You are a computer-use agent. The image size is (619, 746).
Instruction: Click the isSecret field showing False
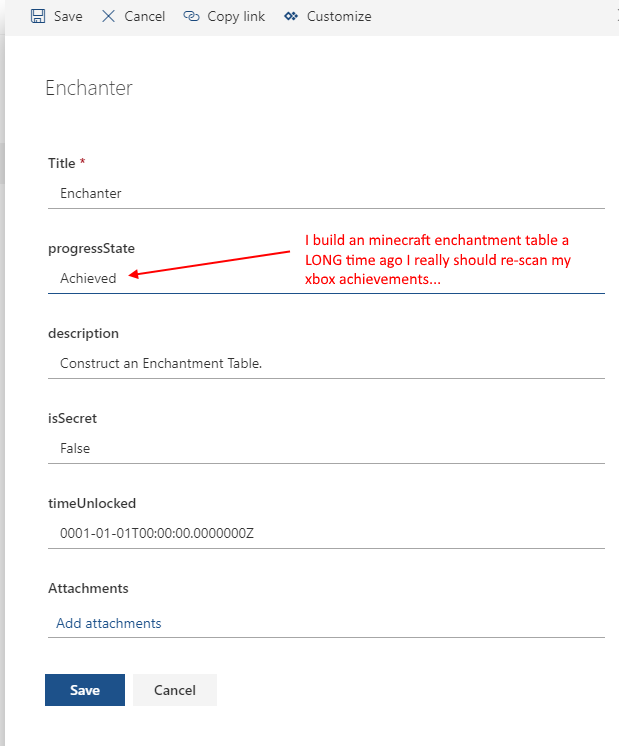pyautogui.click(x=325, y=448)
